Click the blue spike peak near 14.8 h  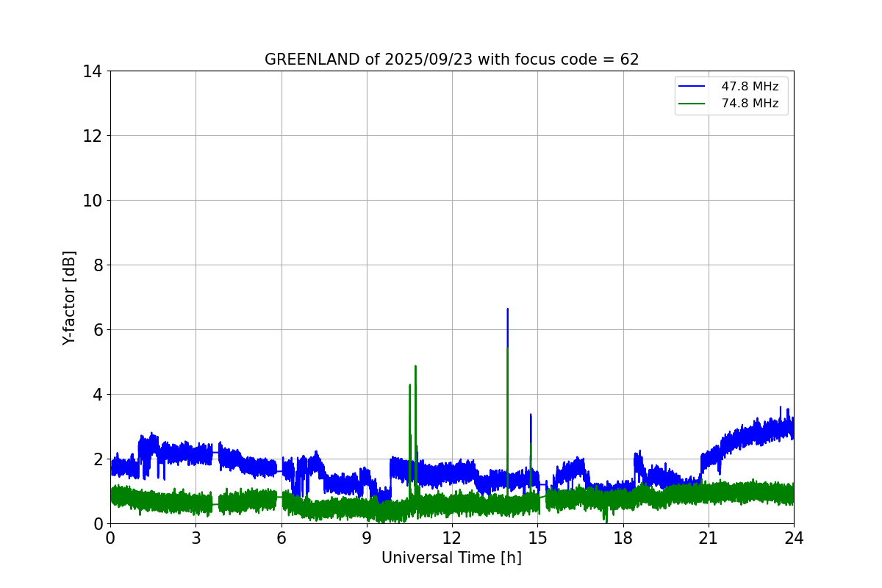[x=531, y=415]
